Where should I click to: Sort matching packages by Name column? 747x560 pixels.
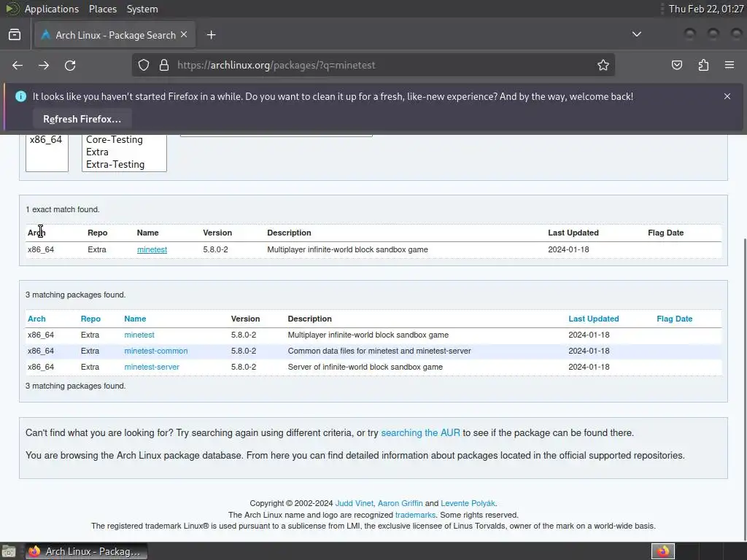tap(135, 319)
